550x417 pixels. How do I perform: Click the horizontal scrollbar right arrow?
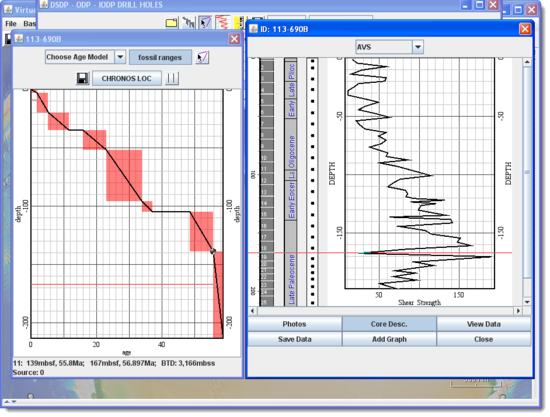518,311
